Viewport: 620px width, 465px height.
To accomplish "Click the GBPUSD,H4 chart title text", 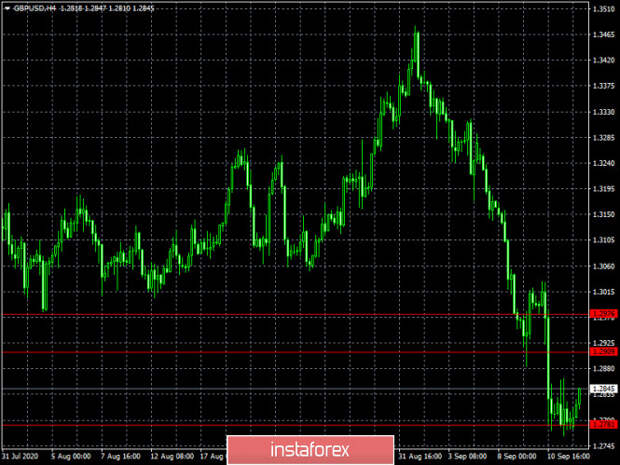I will click(x=35, y=8).
